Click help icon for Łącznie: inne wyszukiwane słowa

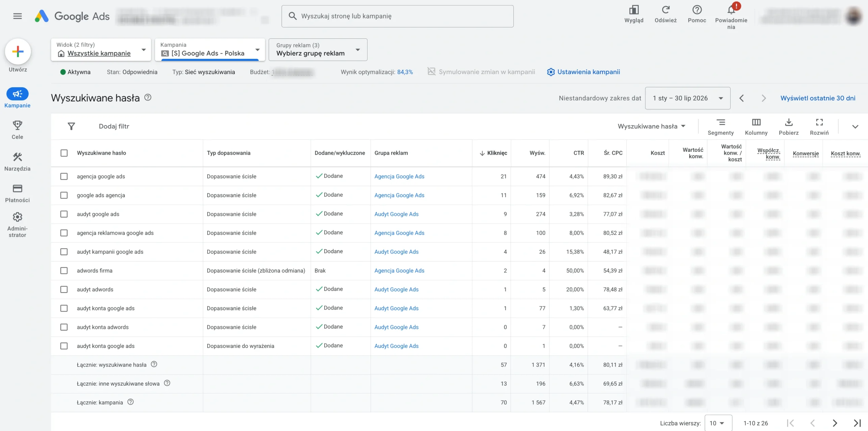pyautogui.click(x=167, y=383)
